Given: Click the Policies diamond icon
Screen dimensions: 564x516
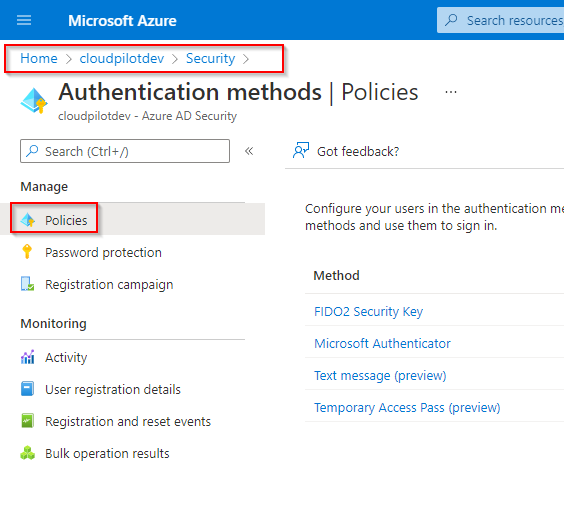Looking at the screenshot, I should pyautogui.click(x=28, y=220).
